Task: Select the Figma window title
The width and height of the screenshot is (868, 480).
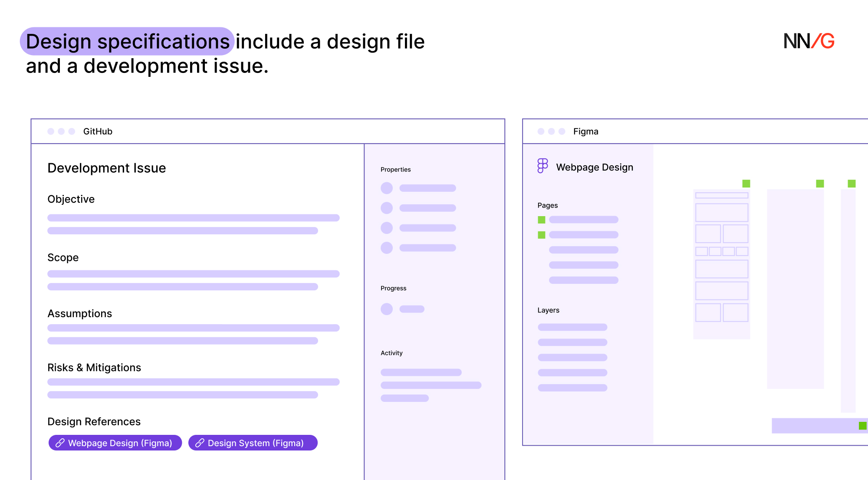Action: click(x=585, y=132)
